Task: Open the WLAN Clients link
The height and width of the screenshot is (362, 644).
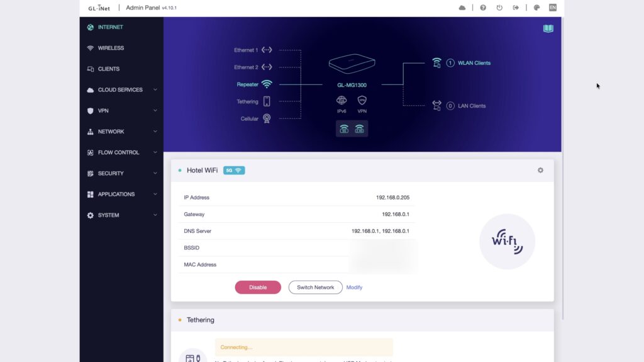Action: tap(474, 63)
